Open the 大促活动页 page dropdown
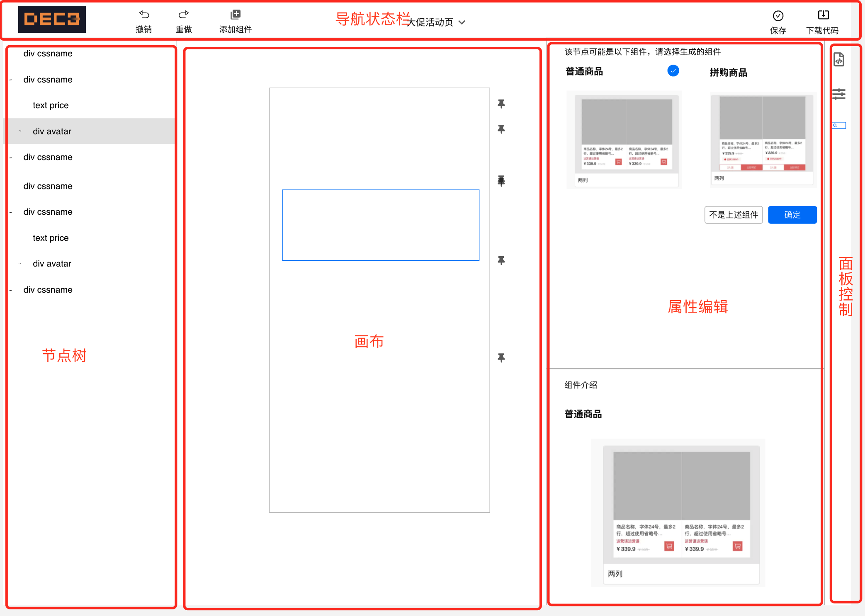 (436, 22)
